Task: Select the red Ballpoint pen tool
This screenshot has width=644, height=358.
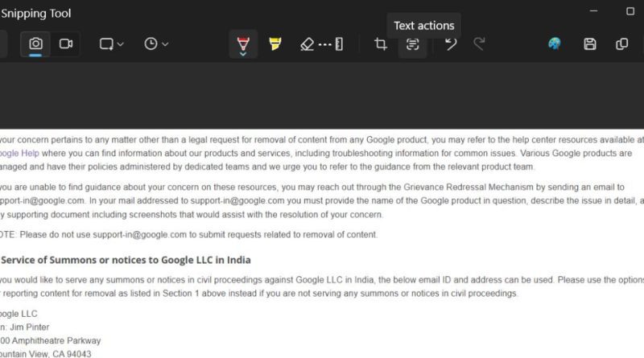Action: click(243, 43)
